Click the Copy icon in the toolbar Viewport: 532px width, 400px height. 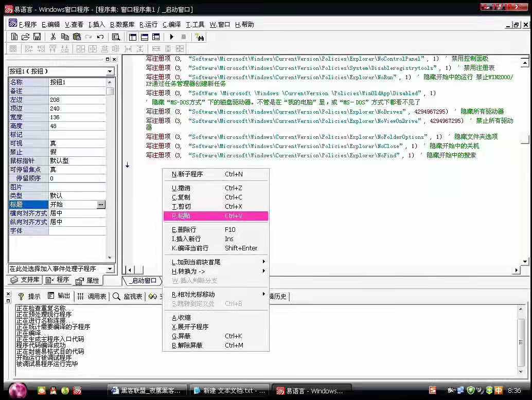[65, 37]
